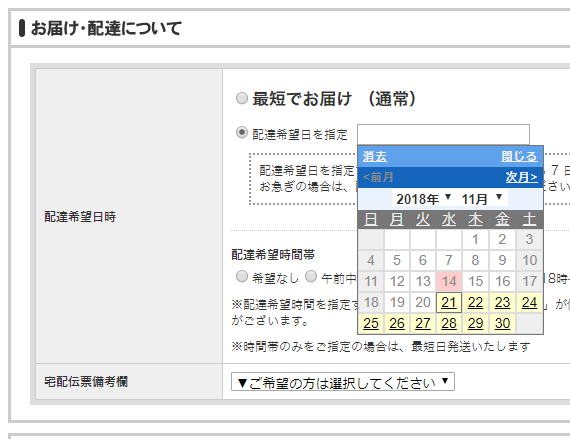
Task: Click the 閉じる link to close calendar
Action: (519, 156)
